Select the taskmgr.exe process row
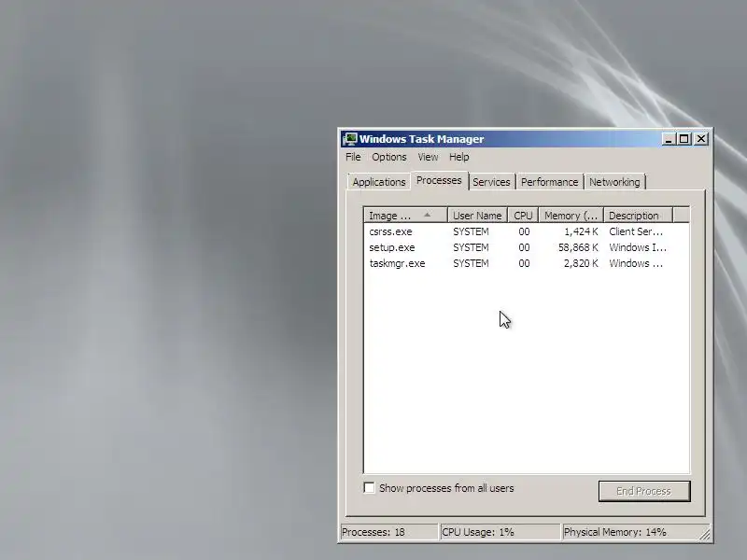The width and height of the screenshot is (747, 560). coord(527,263)
